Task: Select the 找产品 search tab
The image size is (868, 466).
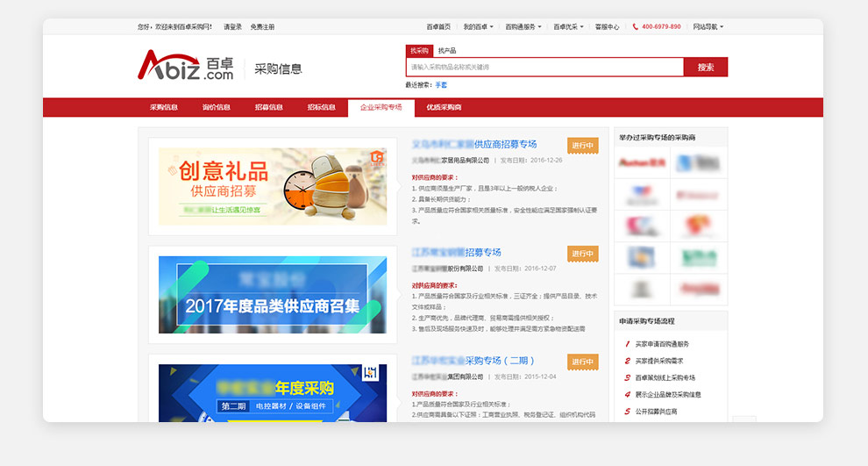Action: (447, 50)
